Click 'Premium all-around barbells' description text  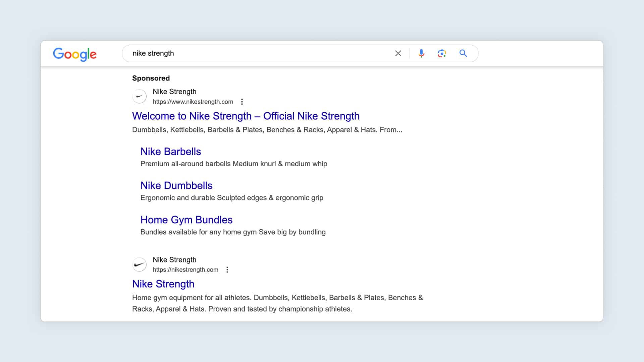coord(234,164)
